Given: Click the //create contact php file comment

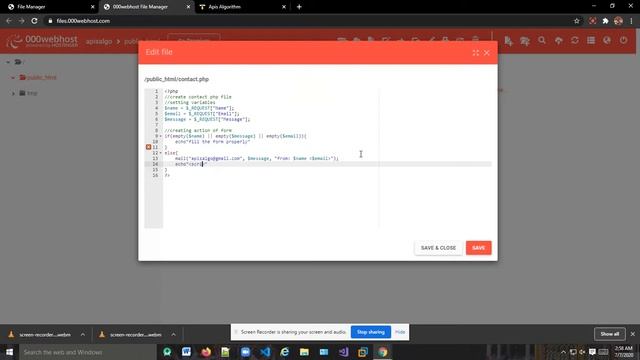Looking at the screenshot, I should click(x=198, y=97).
